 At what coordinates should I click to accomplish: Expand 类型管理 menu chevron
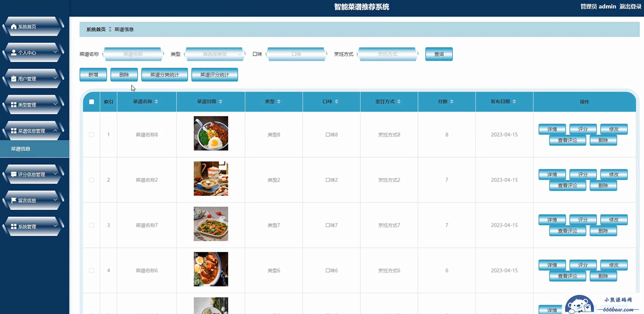coord(55,104)
